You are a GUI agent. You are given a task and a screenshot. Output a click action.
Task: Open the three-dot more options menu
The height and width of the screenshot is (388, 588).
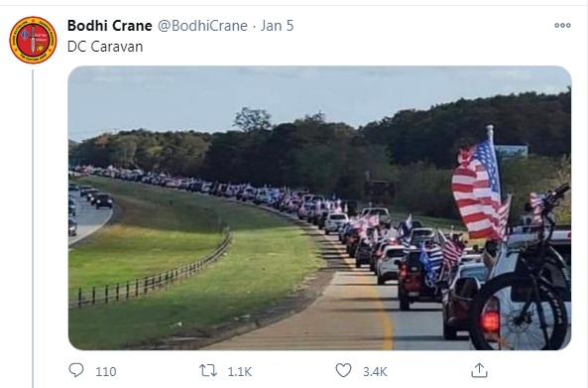[562, 25]
